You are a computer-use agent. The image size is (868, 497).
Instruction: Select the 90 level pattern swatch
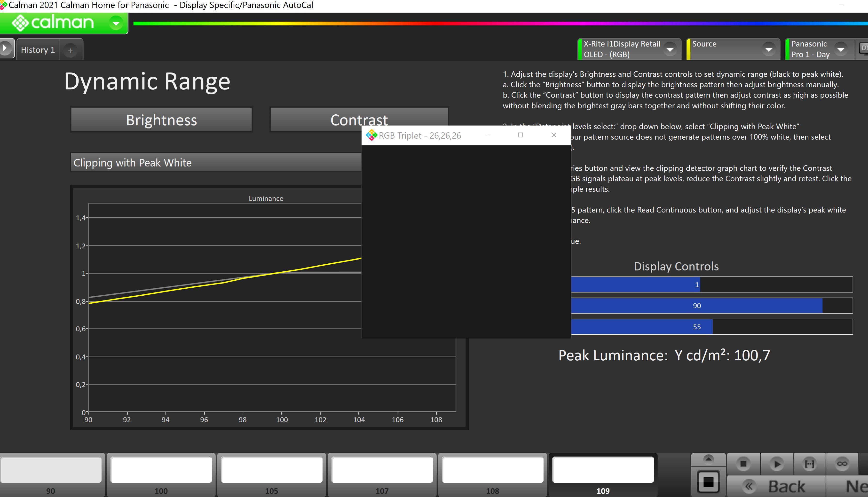[x=50, y=470]
